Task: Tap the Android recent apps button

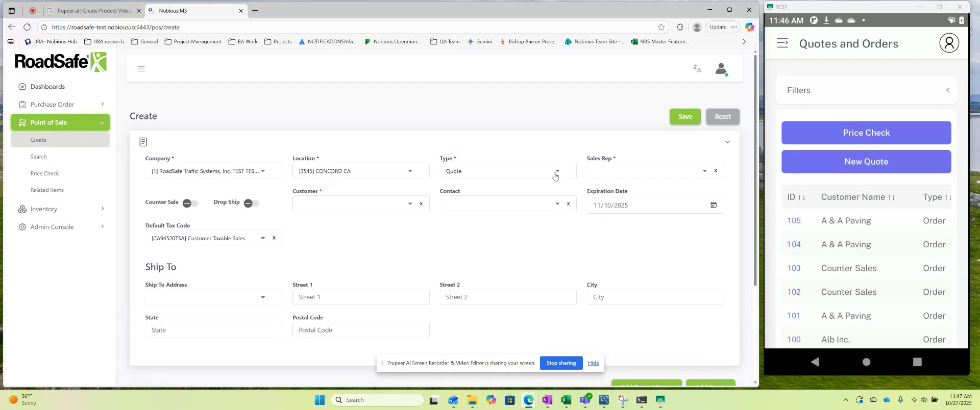Action: click(917, 362)
